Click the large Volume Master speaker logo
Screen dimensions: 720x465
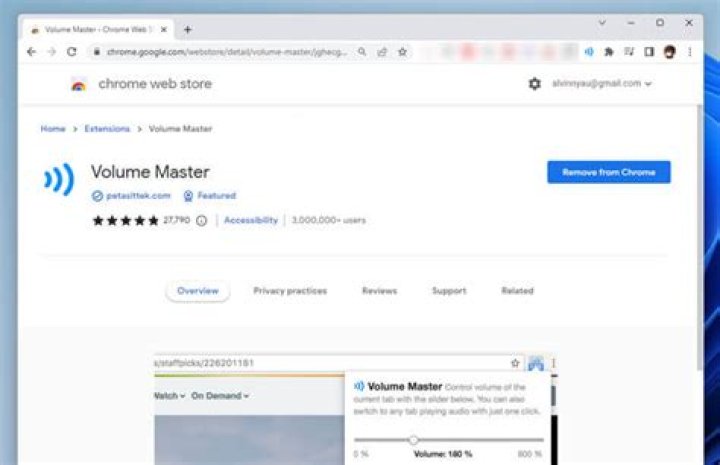coord(59,179)
